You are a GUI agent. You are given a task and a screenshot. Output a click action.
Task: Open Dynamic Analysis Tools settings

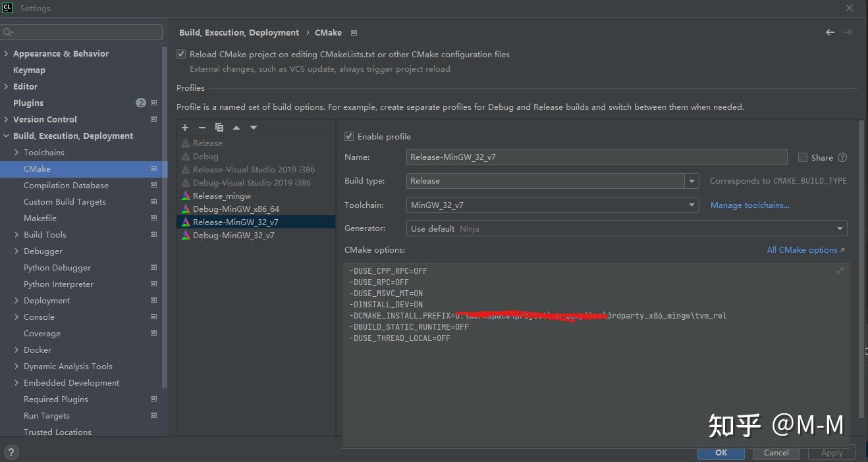pos(68,366)
